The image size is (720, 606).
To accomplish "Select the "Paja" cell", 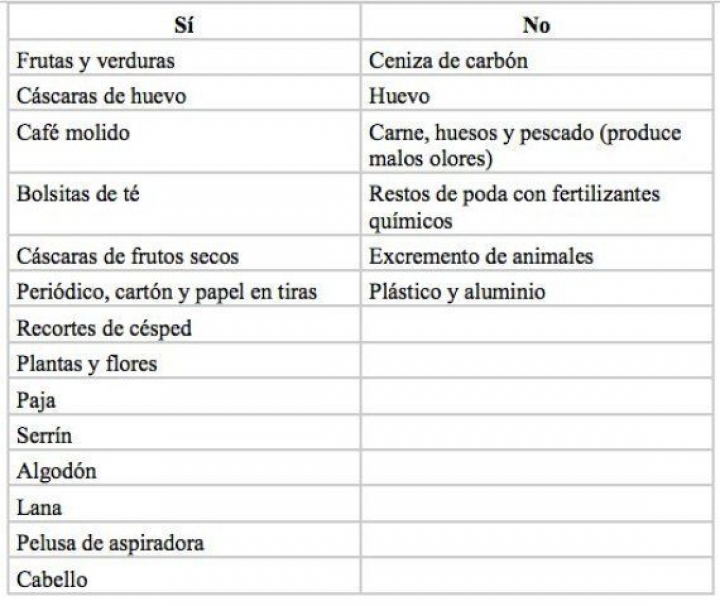I will coord(36,400).
